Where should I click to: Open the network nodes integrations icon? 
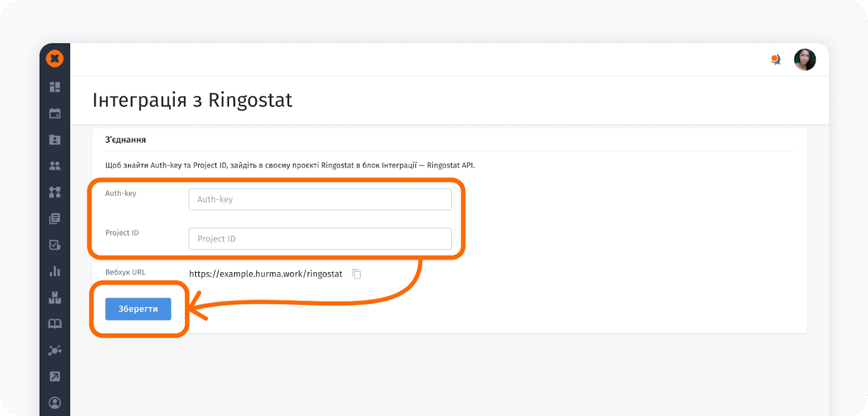click(55, 350)
